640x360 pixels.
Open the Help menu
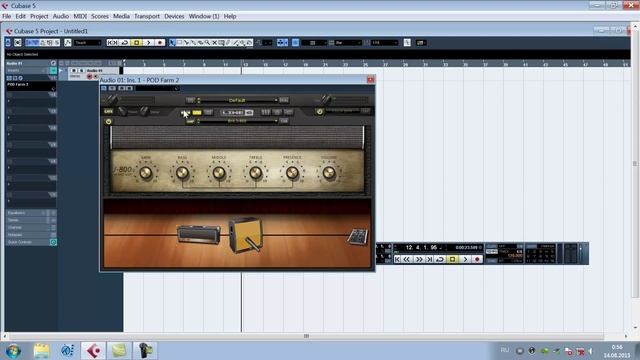(230, 16)
